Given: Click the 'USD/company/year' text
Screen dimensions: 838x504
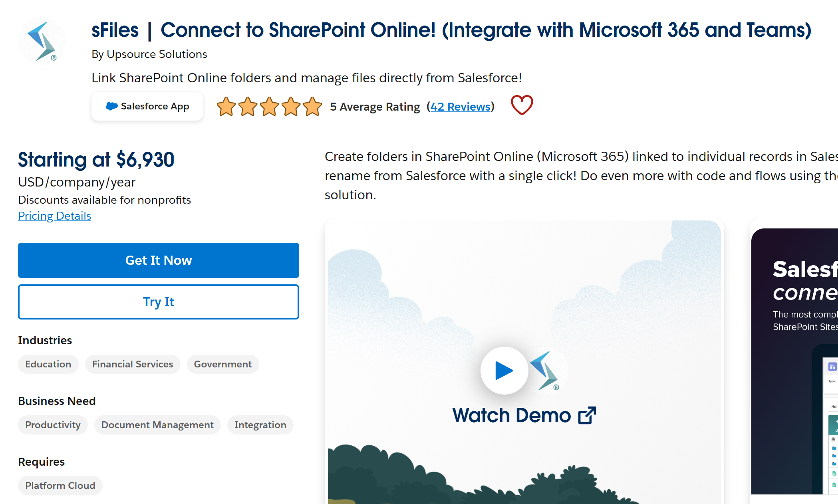Looking at the screenshot, I should pos(77,182).
